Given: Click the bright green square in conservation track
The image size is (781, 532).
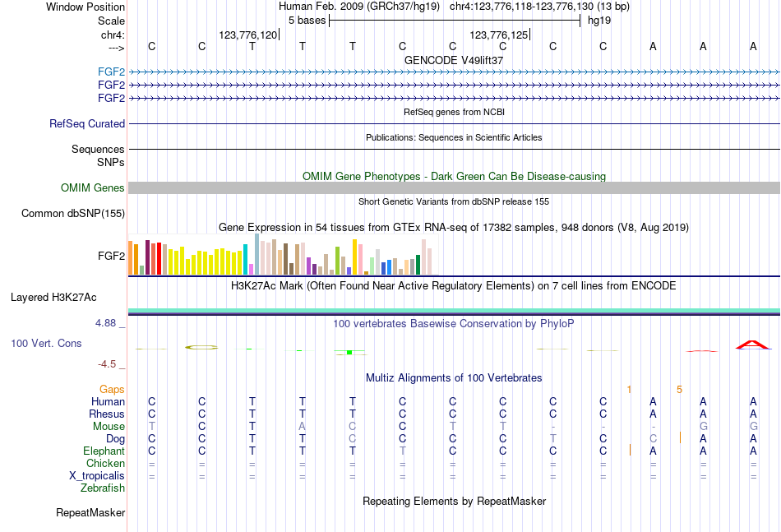Looking at the screenshot, I should (349, 353).
